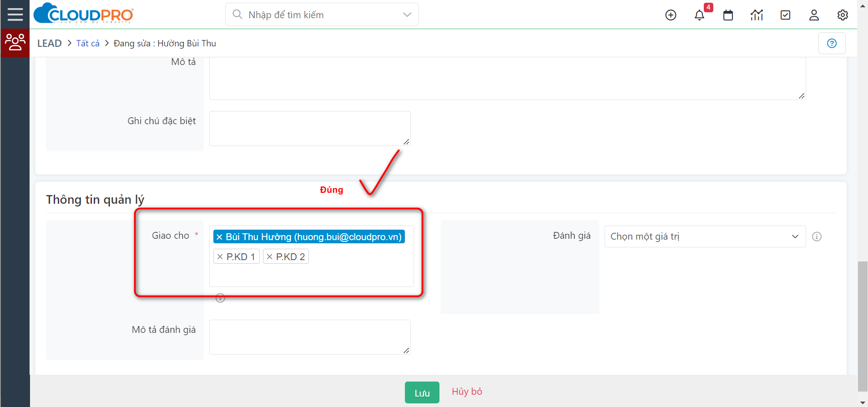Click the 'Giao cho' field label
The width and height of the screenshot is (868, 407).
click(x=171, y=236)
